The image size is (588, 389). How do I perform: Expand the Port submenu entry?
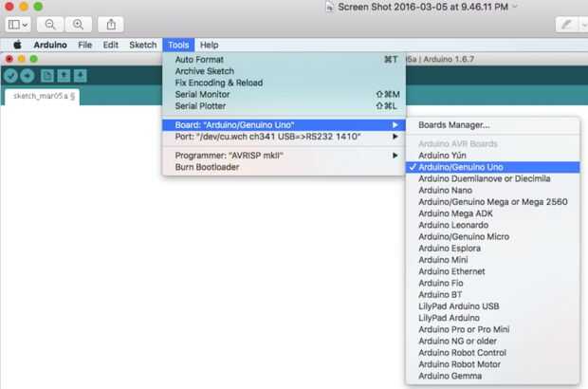pyautogui.click(x=284, y=137)
